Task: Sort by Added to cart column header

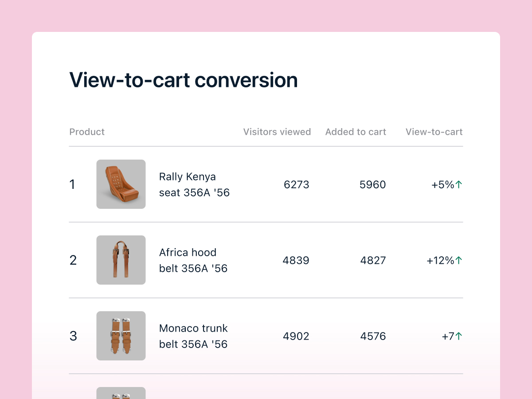Action: pyautogui.click(x=356, y=132)
